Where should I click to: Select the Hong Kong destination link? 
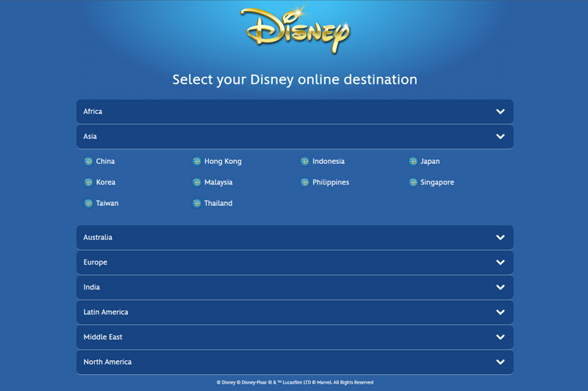(223, 162)
